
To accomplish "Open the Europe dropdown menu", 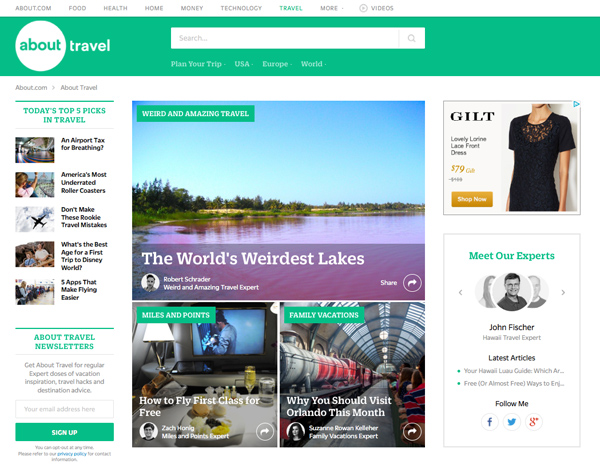I will pos(277,64).
